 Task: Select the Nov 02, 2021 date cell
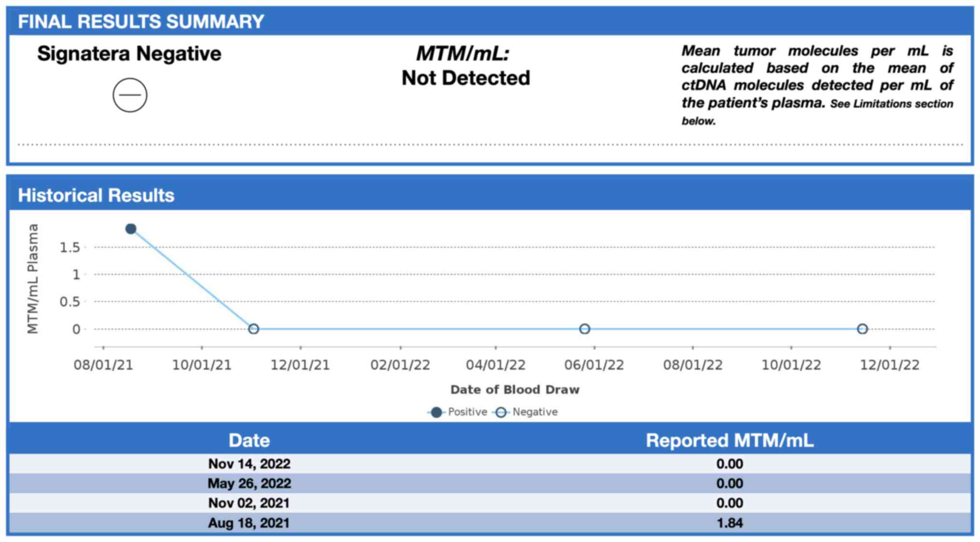pos(249,503)
